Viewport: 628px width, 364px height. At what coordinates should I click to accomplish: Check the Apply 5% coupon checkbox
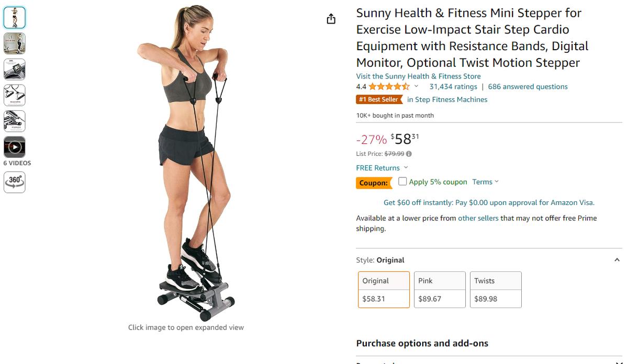point(402,181)
